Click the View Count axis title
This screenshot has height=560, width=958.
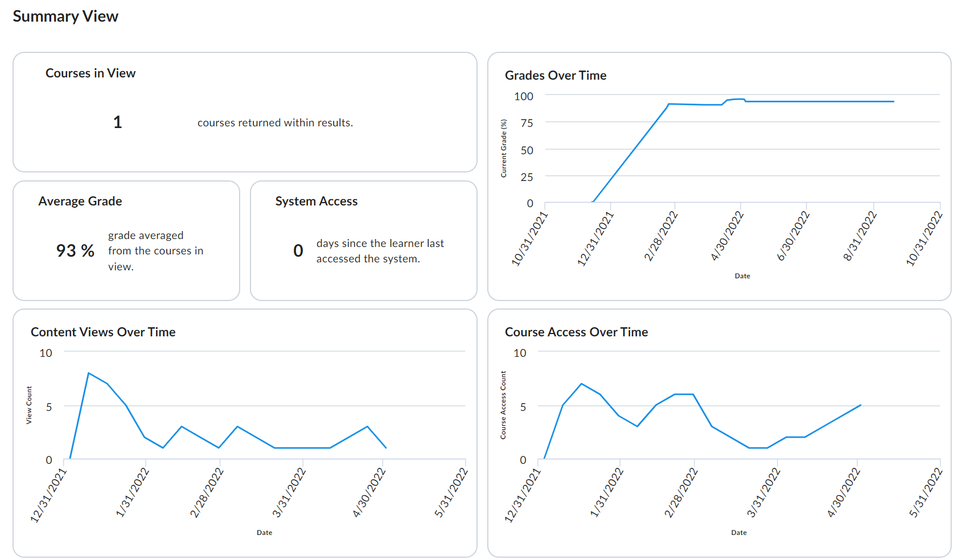29,405
